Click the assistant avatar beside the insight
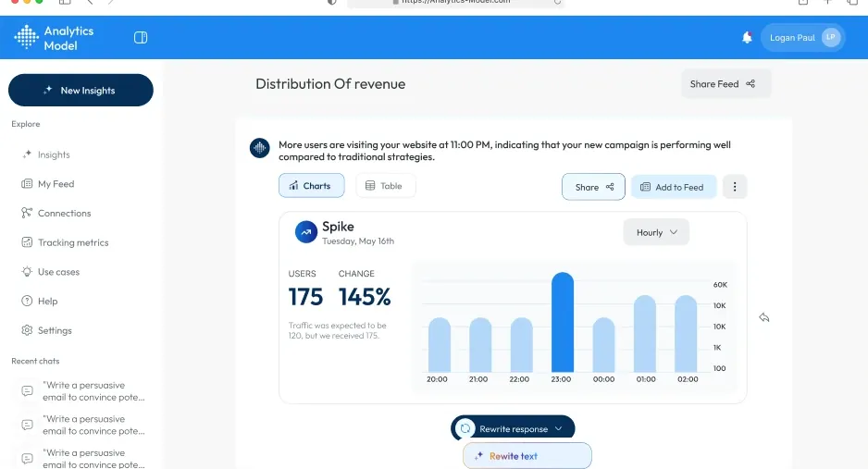The height and width of the screenshot is (469, 868). [x=260, y=148]
